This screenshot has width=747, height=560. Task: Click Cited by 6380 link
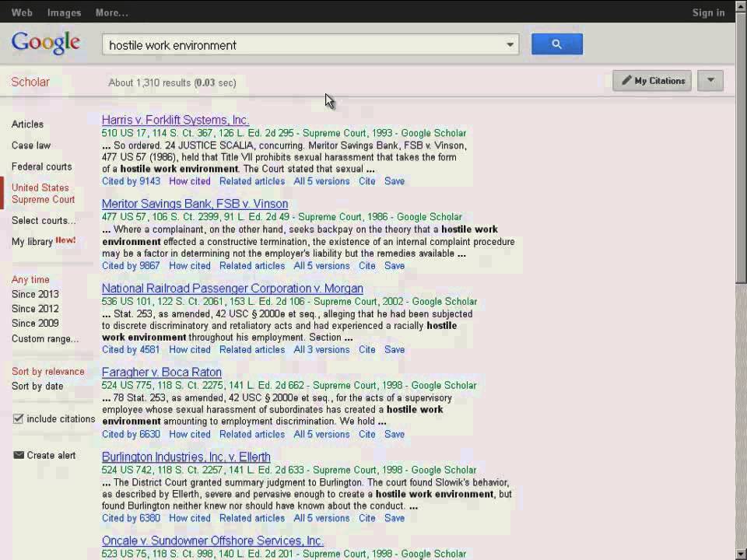point(131,518)
